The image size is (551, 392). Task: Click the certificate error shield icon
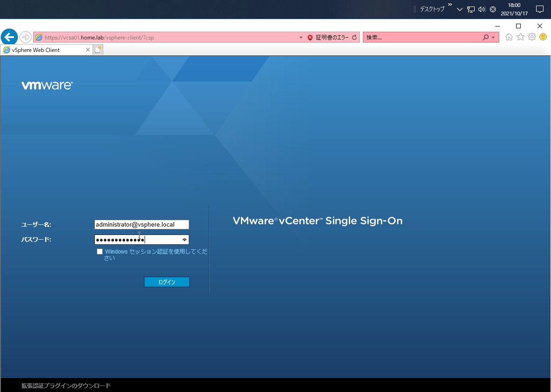310,38
